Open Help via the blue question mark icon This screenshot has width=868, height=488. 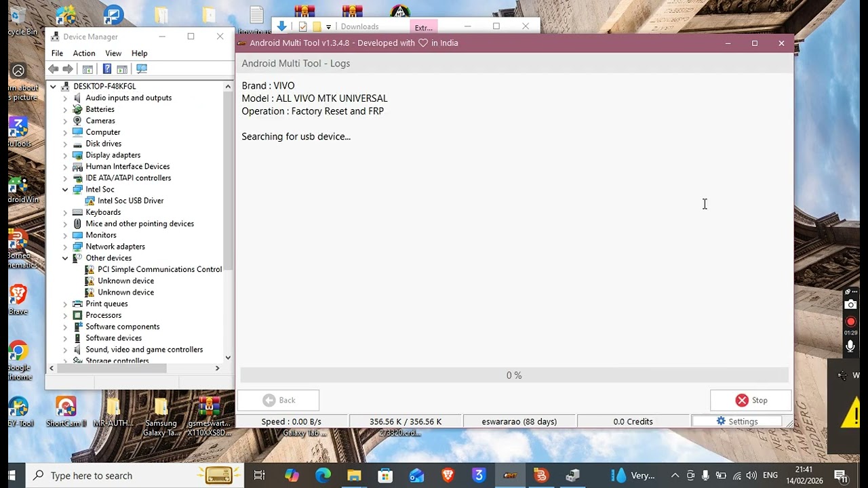coord(107,69)
